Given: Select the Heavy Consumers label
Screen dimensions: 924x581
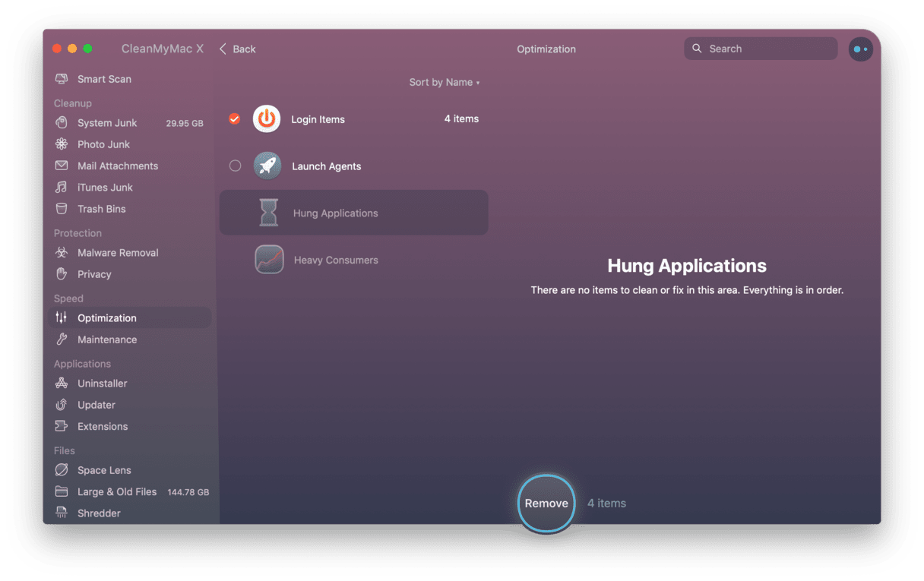Looking at the screenshot, I should pyautogui.click(x=336, y=260).
